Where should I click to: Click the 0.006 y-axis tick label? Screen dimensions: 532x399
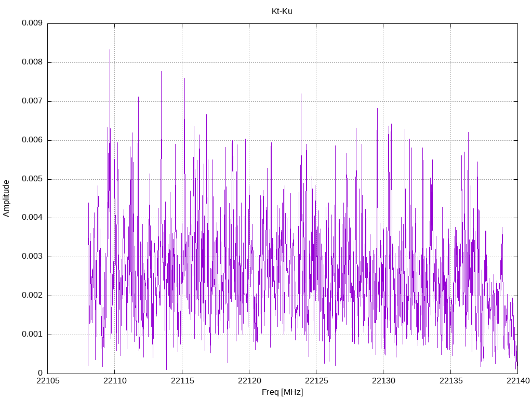tap(32, 140)
